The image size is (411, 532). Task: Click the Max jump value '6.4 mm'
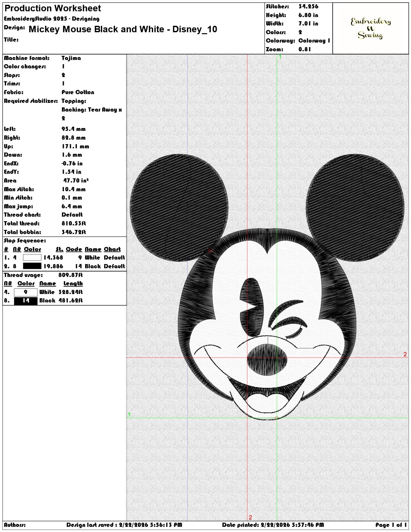pyautogui.click(x=72, y=206)
